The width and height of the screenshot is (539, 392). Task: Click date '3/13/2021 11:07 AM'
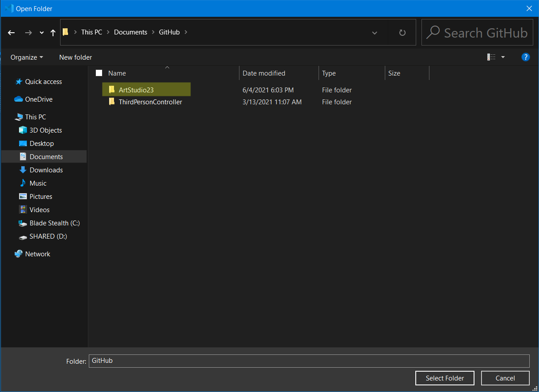[x=272, y=102]
